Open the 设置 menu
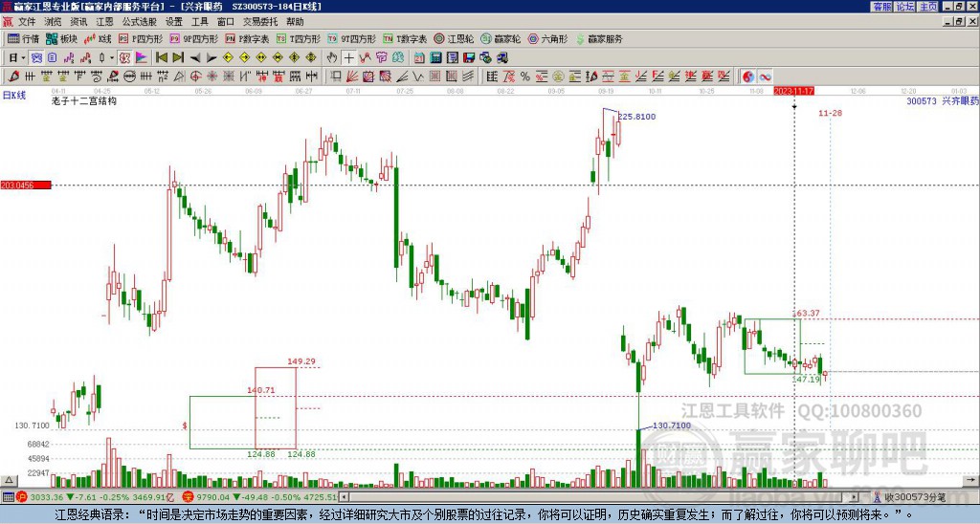Screen dimensions: 980x524 click(174, 22)
